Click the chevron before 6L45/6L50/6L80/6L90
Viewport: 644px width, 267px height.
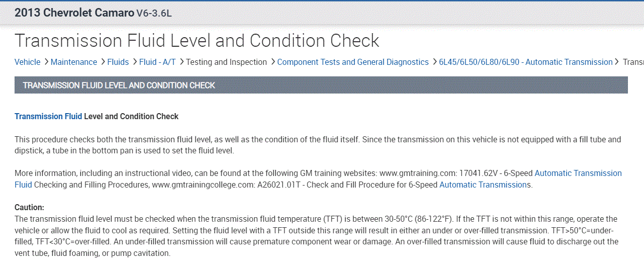point(434,62)
